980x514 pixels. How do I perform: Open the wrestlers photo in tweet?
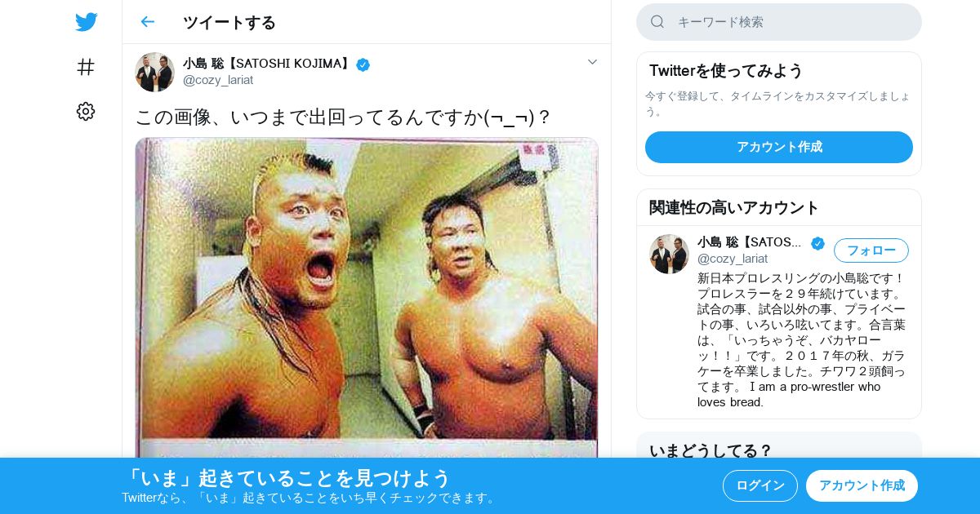(x=367, y=297)
